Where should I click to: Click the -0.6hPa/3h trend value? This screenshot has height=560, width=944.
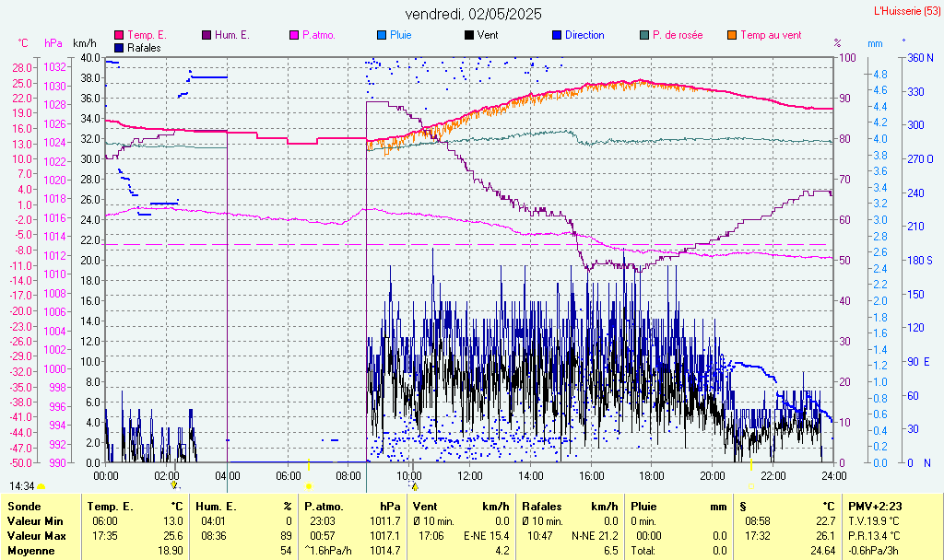click(874, 551)
